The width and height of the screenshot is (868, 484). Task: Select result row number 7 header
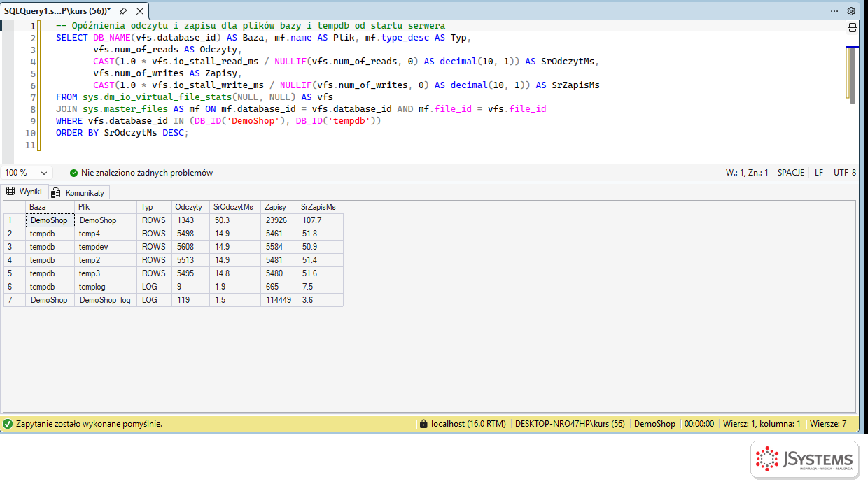(x=15, y=300)
